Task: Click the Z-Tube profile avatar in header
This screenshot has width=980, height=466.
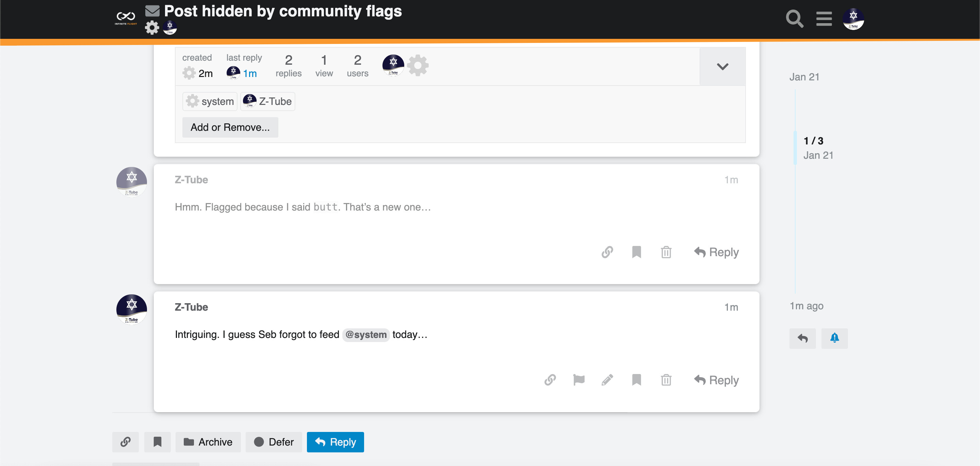Action: 853,19
